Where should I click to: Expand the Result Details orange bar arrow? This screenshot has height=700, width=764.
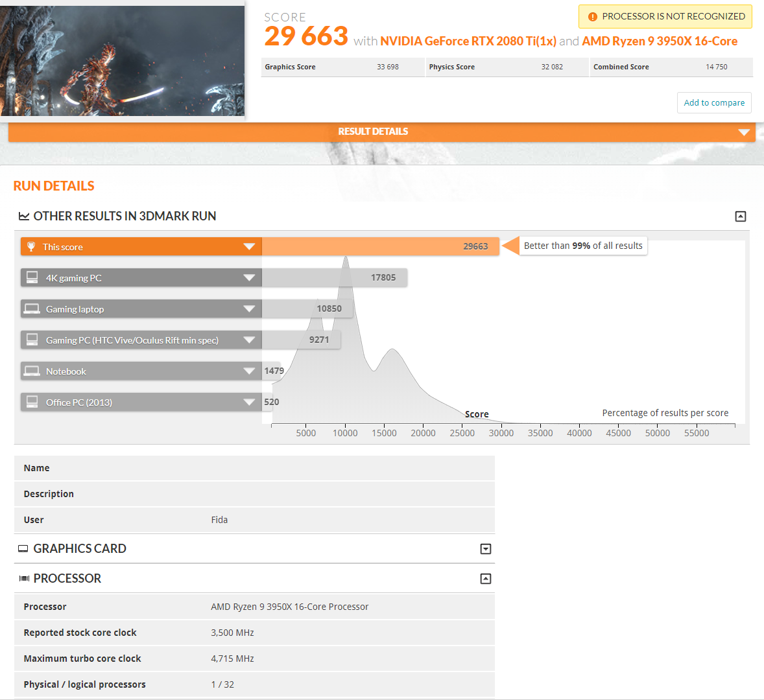[x=744, y=132]
